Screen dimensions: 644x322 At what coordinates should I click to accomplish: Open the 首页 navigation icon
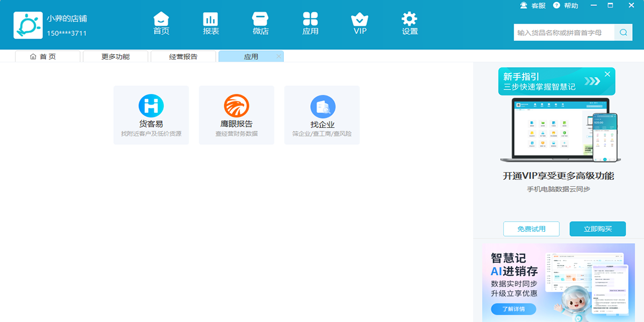point(160,21)
